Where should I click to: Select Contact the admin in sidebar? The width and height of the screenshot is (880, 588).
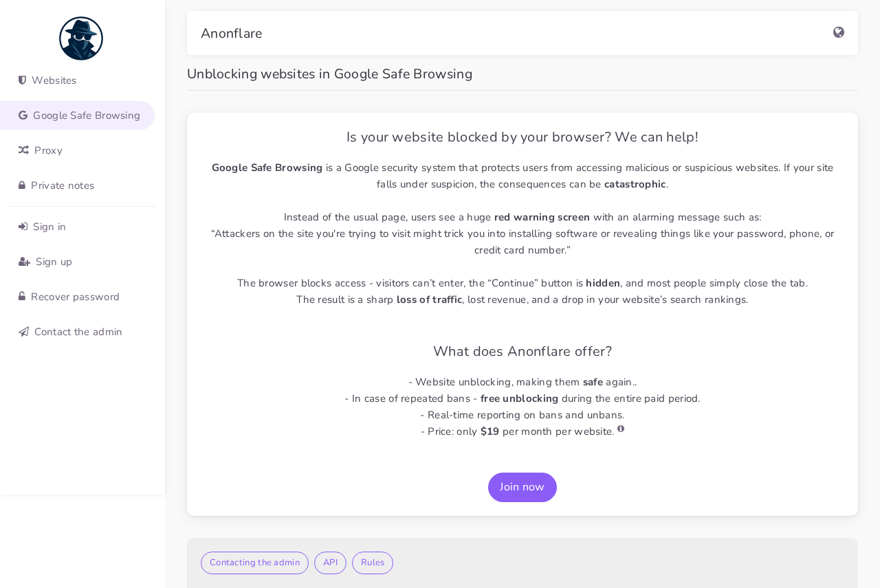[78, 332]
